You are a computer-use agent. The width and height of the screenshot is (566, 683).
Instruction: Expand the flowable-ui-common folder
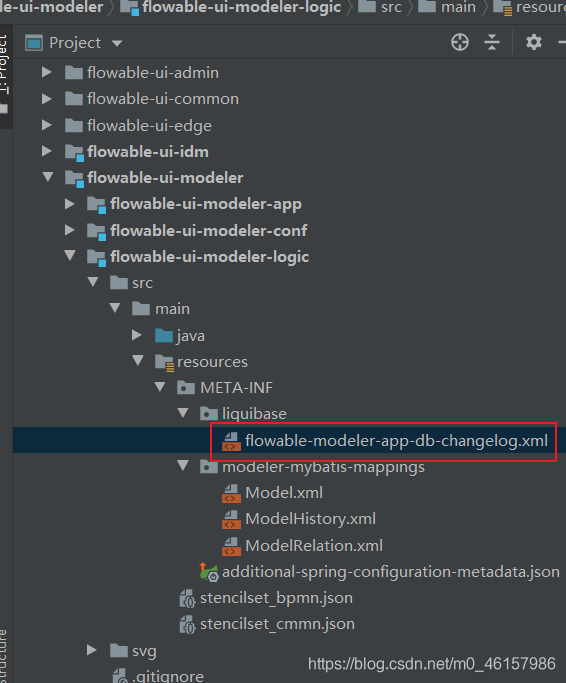(x=47, y=99)
